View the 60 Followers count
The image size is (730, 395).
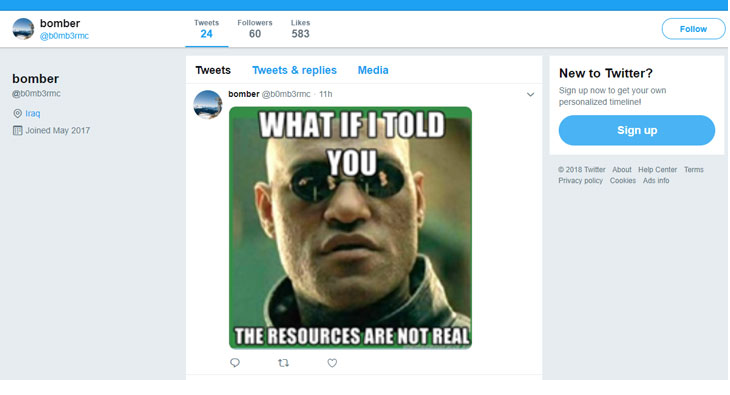(x=255, y=29)
